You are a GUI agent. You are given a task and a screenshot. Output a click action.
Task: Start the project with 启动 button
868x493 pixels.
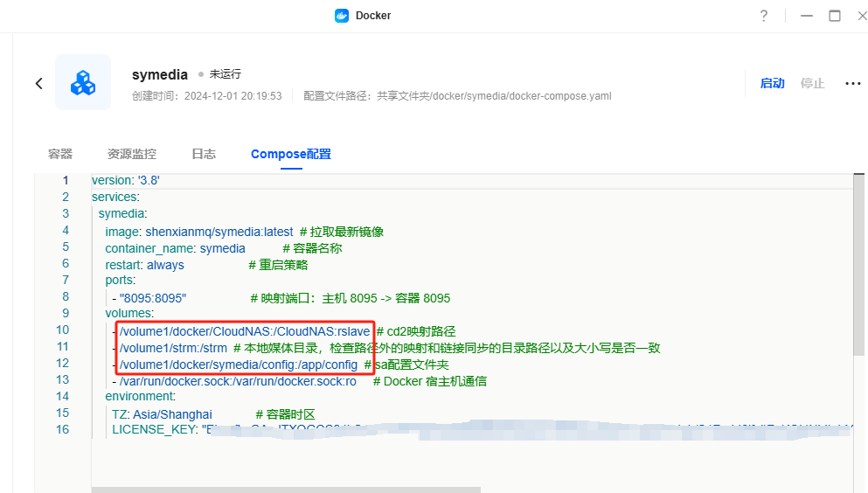[x=772, y=83]
